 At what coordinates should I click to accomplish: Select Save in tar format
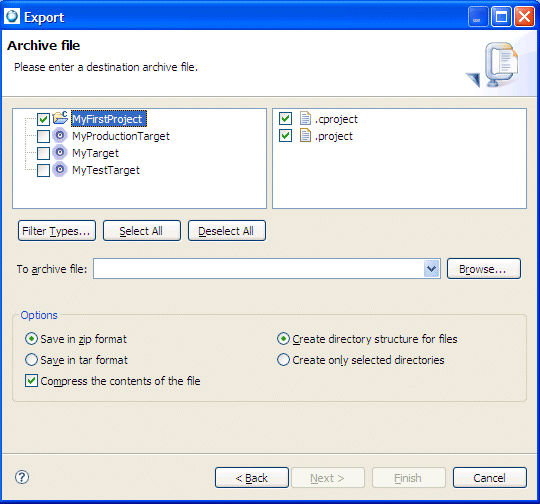click(x=31, y=360)
